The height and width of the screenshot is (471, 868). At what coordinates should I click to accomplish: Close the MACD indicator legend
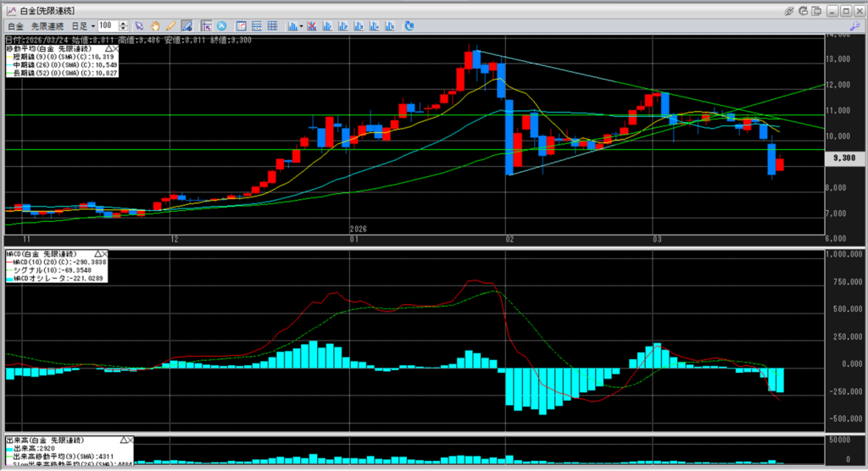tap(104, 253)
